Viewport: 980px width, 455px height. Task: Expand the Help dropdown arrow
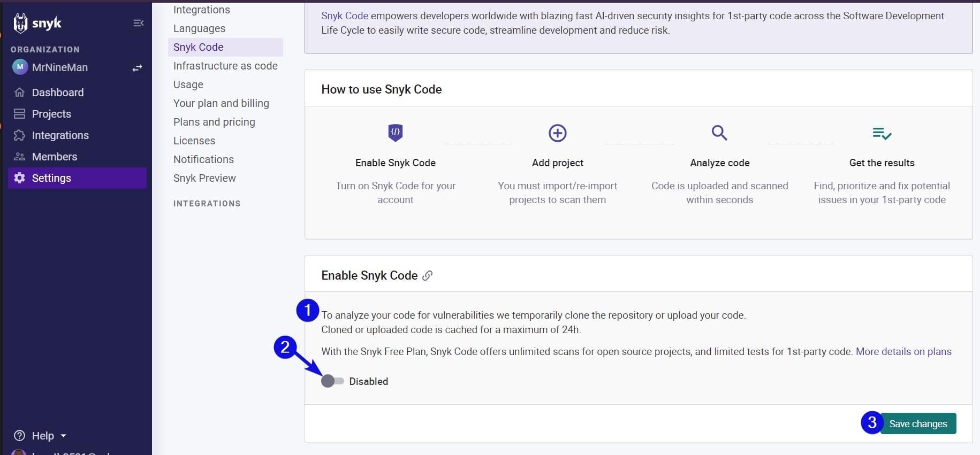pyautogui.click(x=63, y=436)
